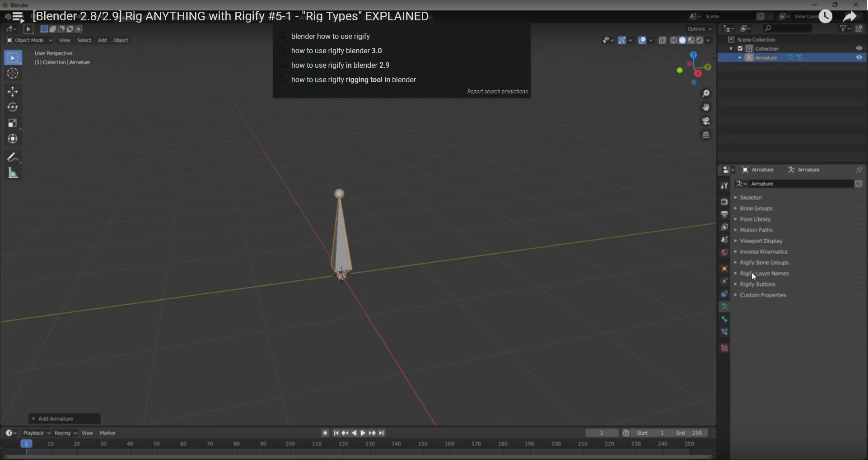
Task: Pin the properties editor context
Action: 859,170
